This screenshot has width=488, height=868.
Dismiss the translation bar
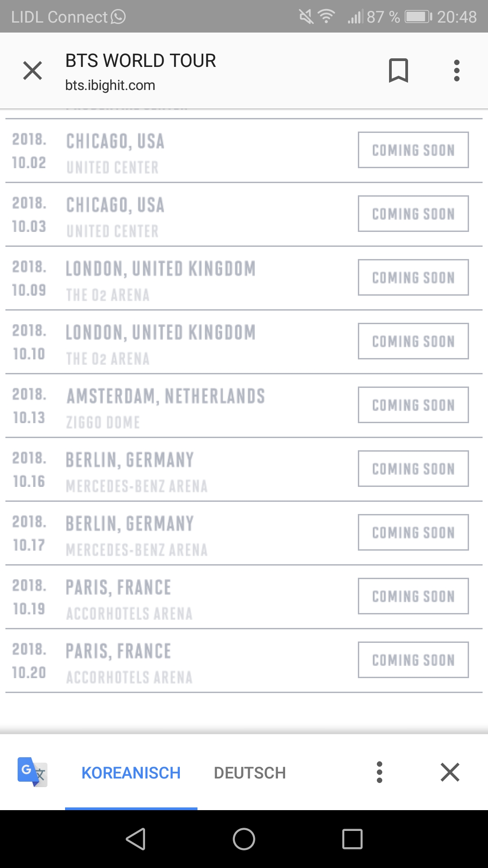point(450,772)
